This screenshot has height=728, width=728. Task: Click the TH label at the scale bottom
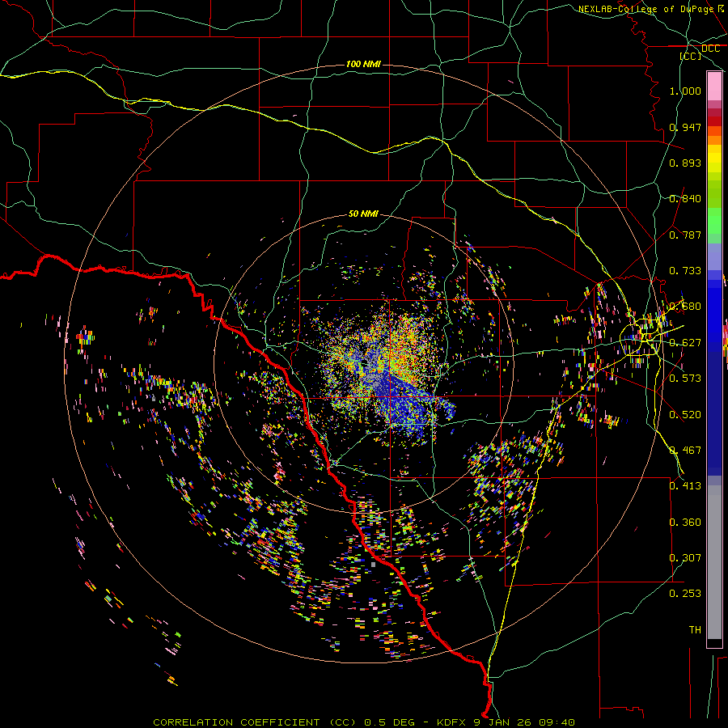pos(695,630)
